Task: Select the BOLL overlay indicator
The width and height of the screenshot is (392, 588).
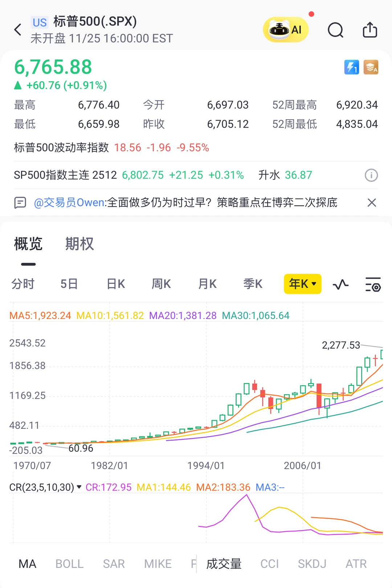Action: 69,564
